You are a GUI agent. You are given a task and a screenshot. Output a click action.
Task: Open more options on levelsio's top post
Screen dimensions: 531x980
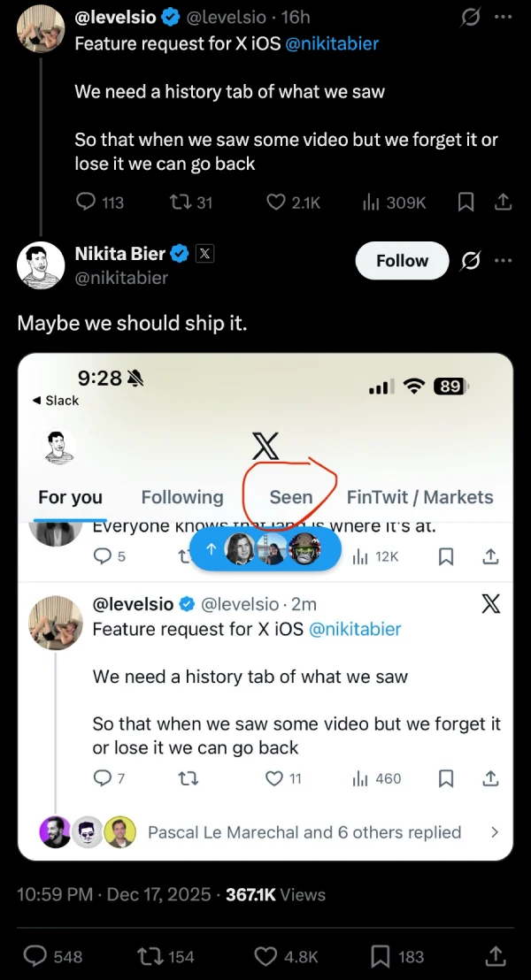tap(504, 17)
